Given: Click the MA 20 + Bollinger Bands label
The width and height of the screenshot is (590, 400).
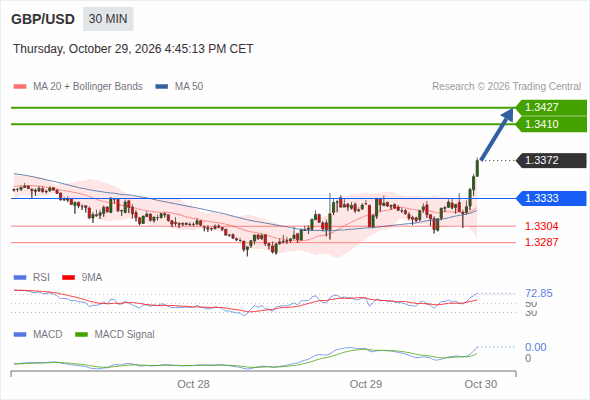Looking at the screenshot, I should point(88,87).
